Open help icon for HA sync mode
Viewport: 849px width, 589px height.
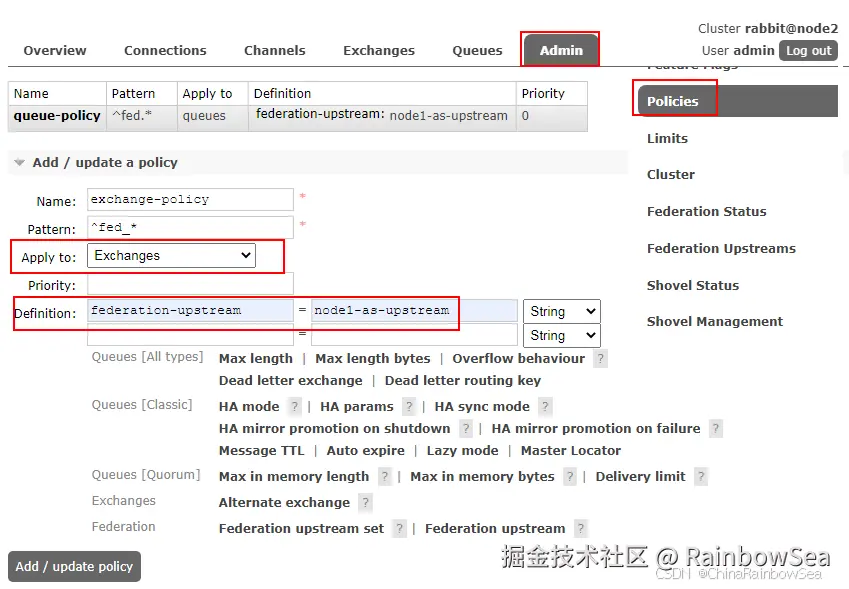545,407
